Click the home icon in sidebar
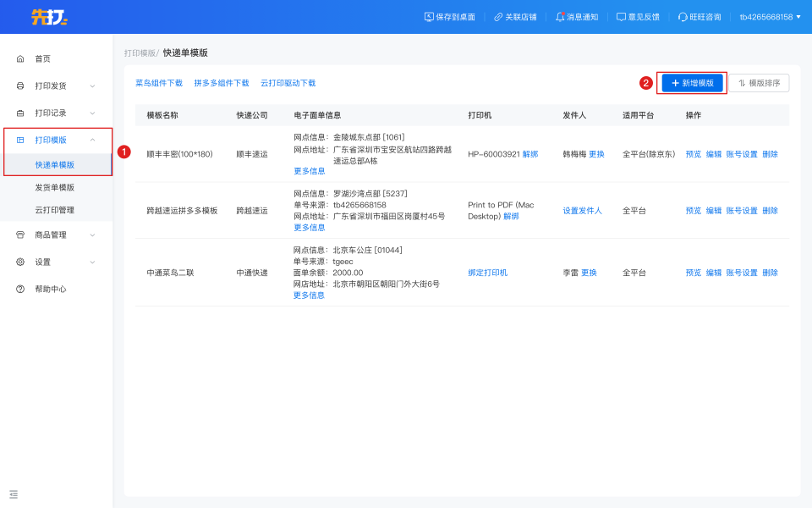Viewport: 812px width, 508px height. [x=20, y=59]
